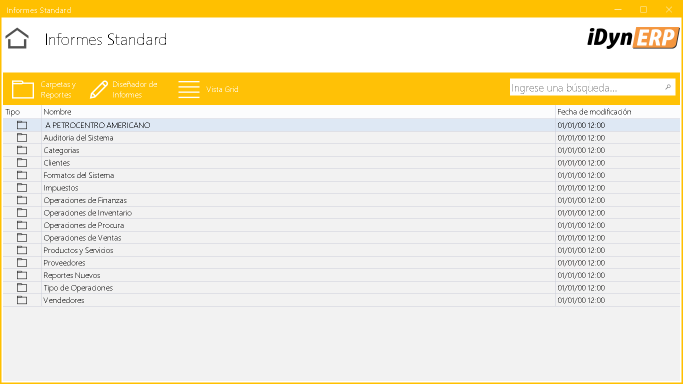Viewport: 683px width, 384px height.
Task: Click the Home house icon
Action: point(17,39)
